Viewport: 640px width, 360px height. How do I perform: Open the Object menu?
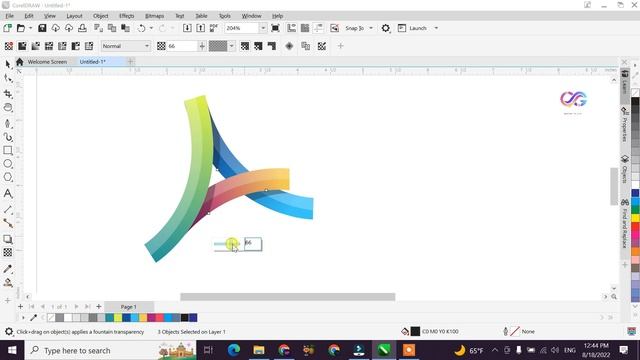(x=100, y=16)
